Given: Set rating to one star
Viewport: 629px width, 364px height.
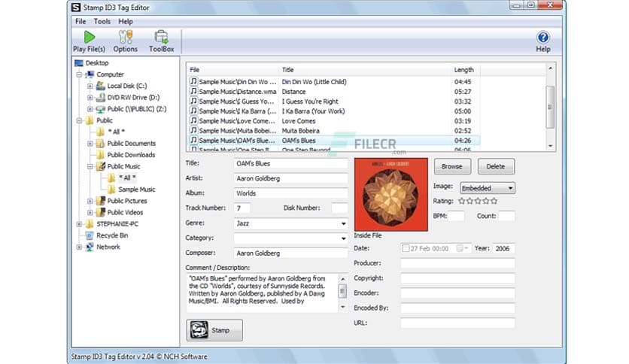Looking at the screenshot, I should point(462,201).
